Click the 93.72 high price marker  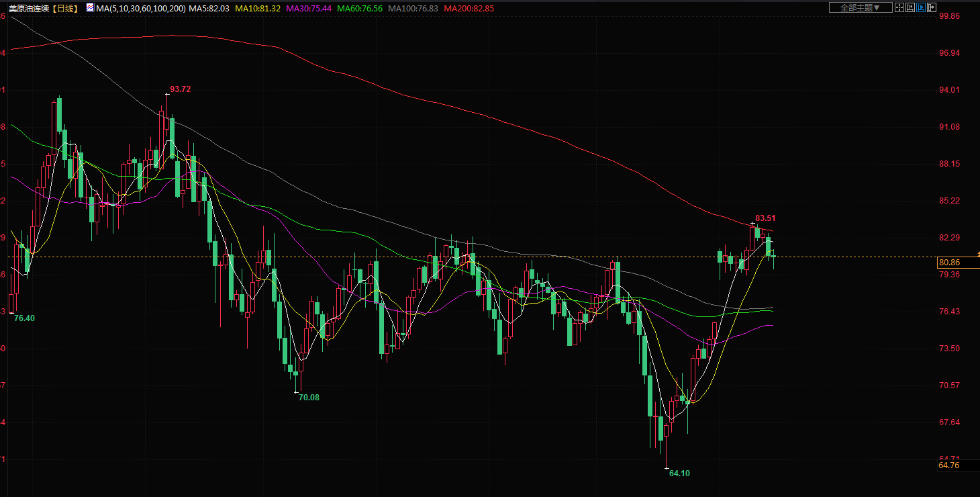tap(180, 89)
